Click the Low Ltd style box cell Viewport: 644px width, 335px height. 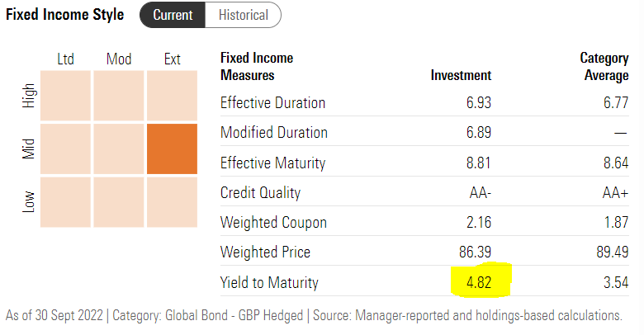click(x=64, y=202)
